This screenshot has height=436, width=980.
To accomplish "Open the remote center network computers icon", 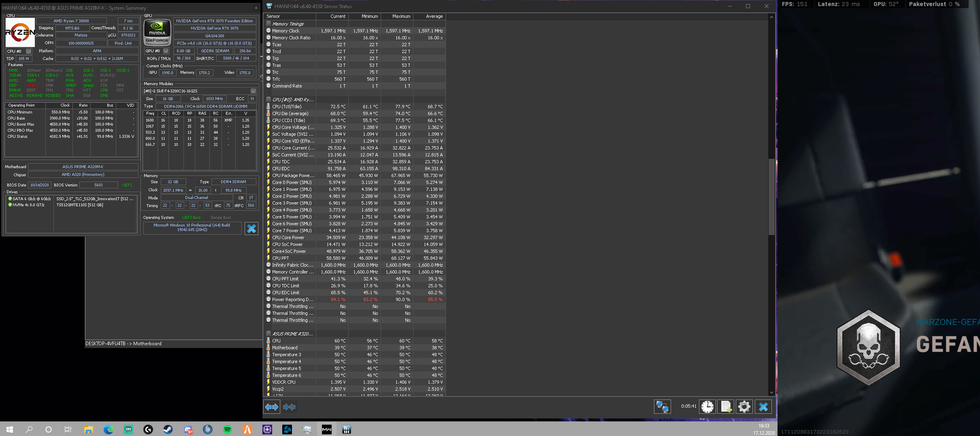I will [663, 406].
